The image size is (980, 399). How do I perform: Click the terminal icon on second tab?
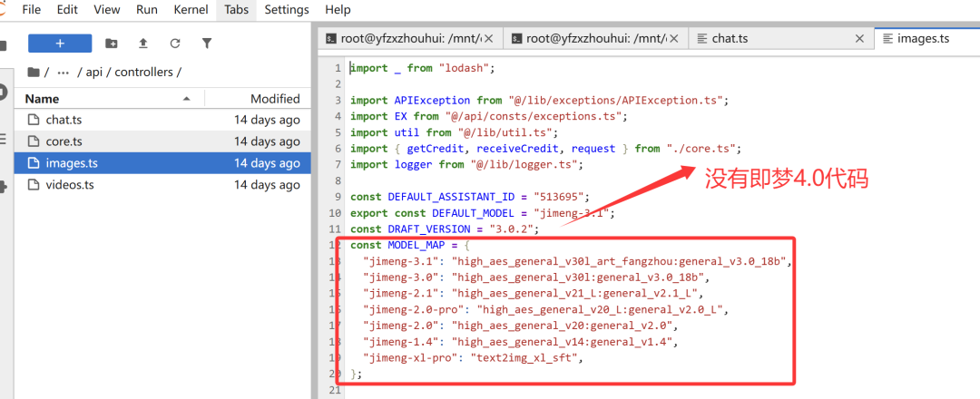(x=517, y=39)
